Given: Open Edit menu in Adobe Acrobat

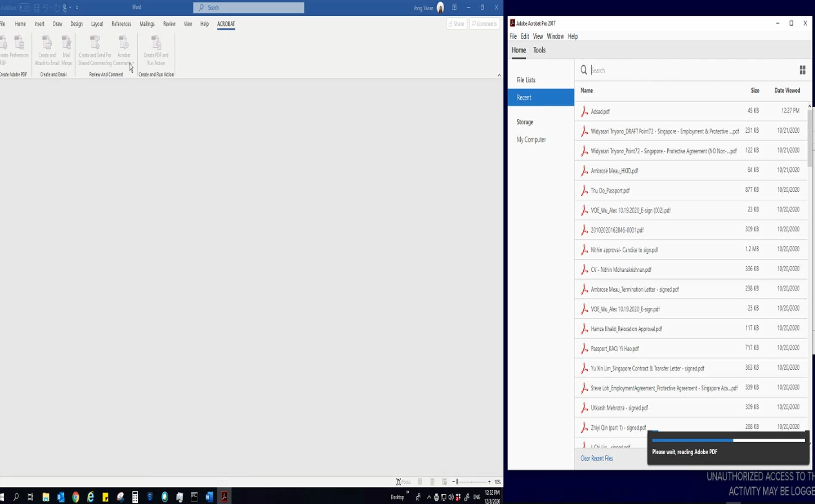Looking at the screenshot, I should pos(525,36).
